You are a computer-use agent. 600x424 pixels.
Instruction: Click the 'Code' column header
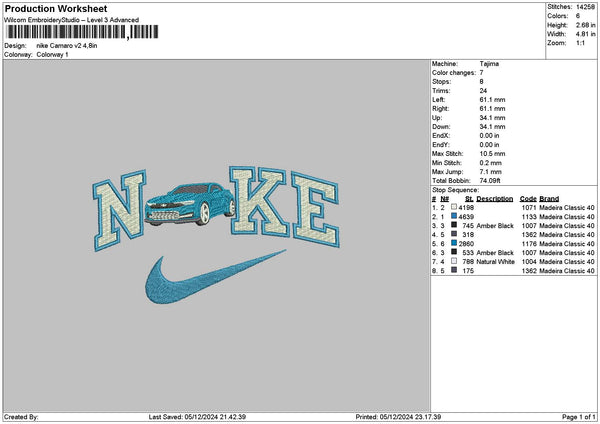click(x=528, y=199)
